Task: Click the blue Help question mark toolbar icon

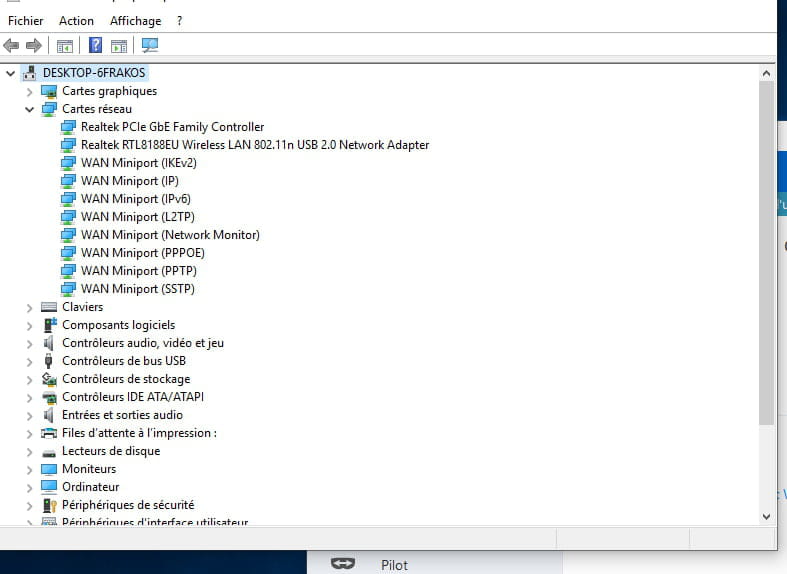Action: tap(95, 45)
